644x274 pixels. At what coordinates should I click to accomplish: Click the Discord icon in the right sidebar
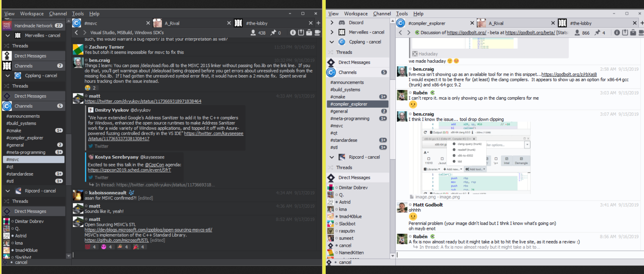click(x=342, y=22)
